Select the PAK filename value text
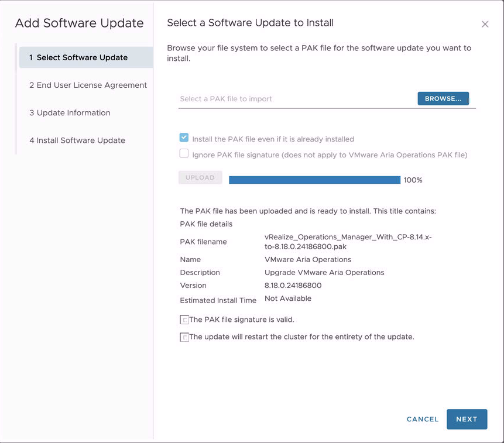 point(348,242)
